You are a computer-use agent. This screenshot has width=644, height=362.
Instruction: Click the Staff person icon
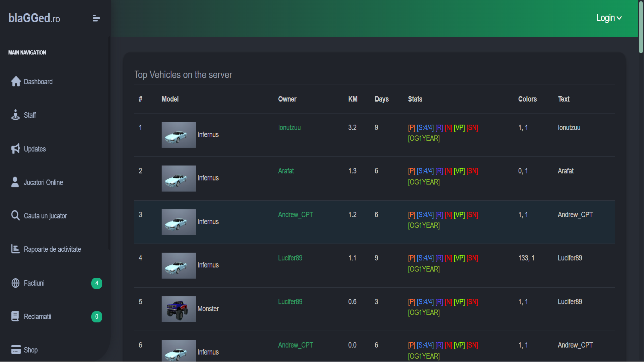[15, 115]
